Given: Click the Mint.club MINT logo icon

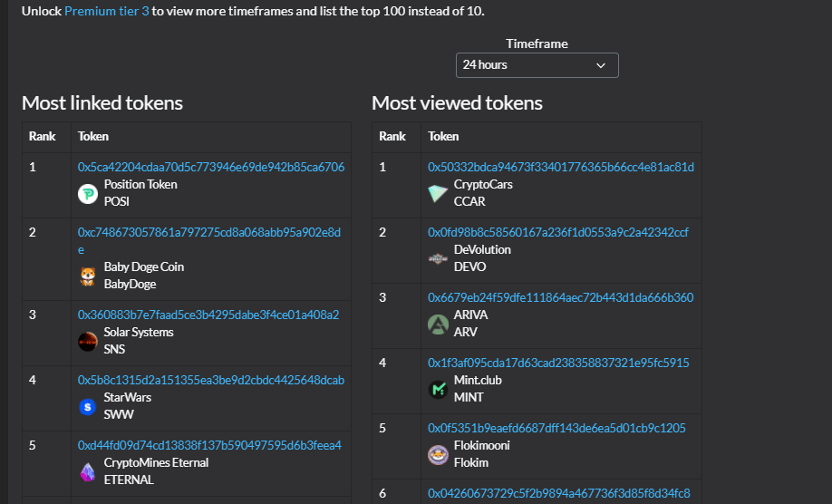Looking at the screenshot, I should tap(438, 390).
